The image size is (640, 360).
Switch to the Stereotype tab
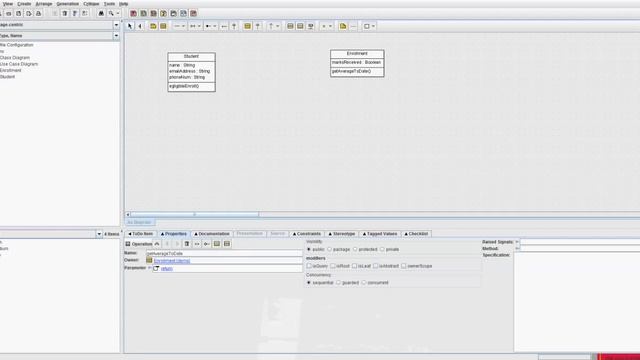click(x=342, y=234)
